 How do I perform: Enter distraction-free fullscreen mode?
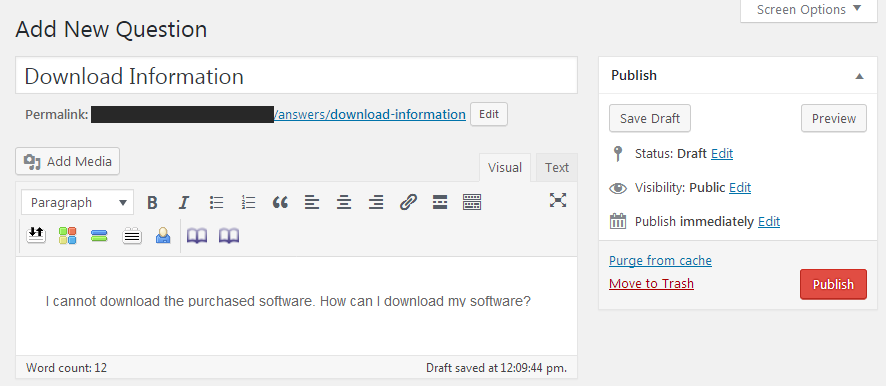coord(558,200)
